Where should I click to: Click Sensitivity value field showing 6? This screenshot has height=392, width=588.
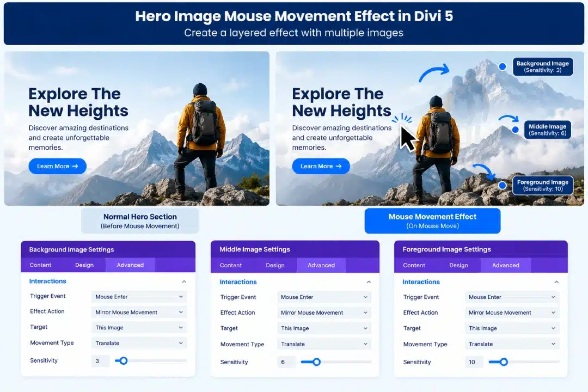point(286,362)
